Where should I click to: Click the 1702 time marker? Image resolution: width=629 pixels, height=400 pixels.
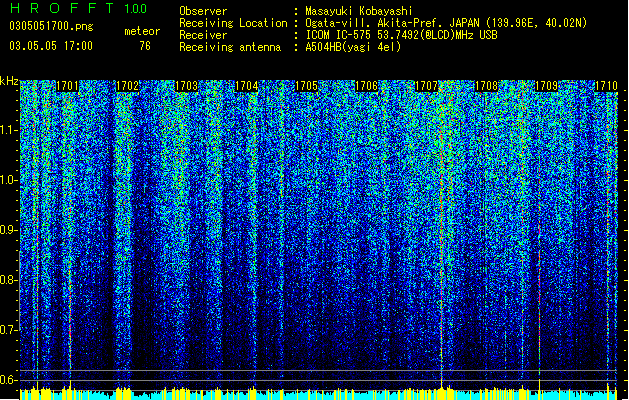pyautogui.click(x=127, y=86)
